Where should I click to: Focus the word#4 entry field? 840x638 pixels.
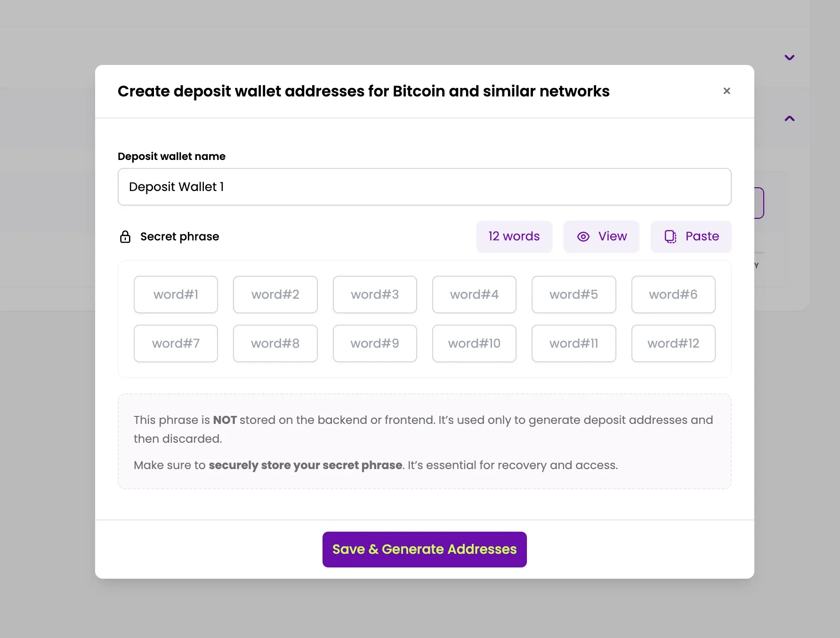[474, 295]
